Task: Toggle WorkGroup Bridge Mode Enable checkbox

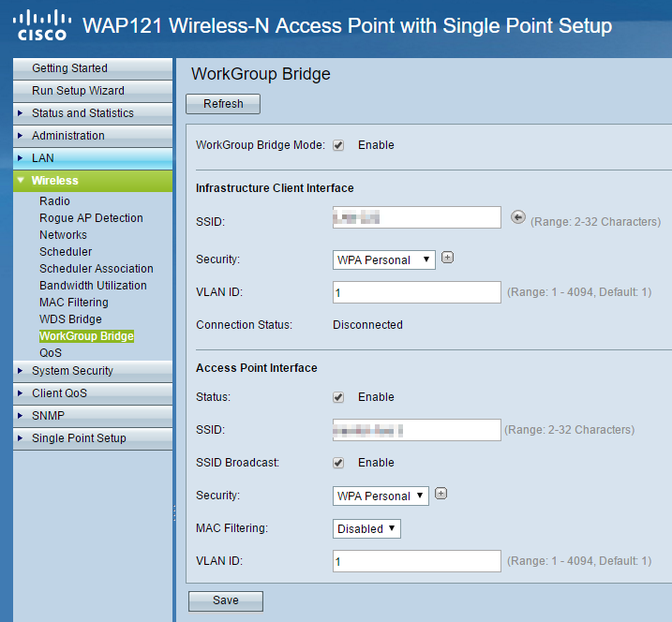Action: pos(338,145)
